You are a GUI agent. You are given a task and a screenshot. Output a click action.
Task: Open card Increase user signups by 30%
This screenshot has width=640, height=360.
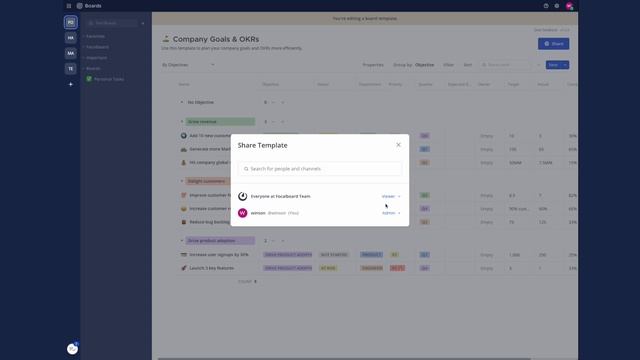(219, 255)
